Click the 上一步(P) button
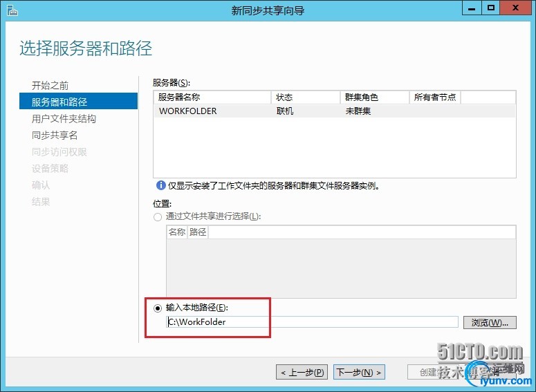 click(302, 372)
